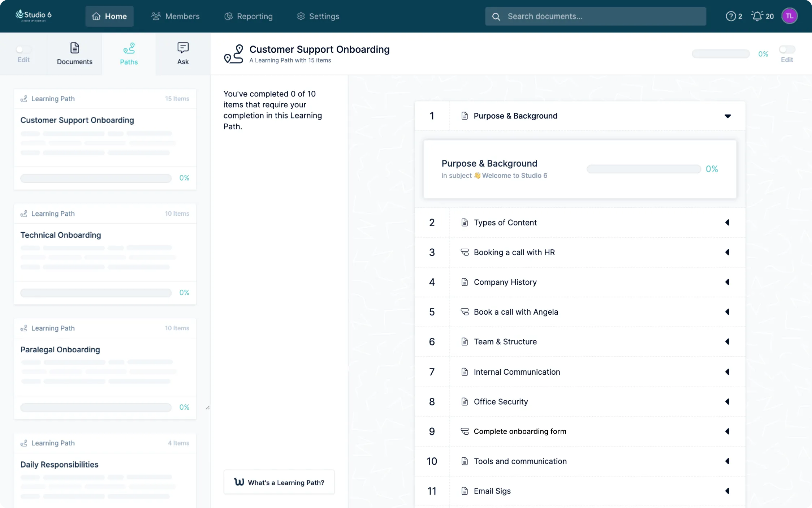Viewport: 812px width, 508px height.
Task: Open the Paralegal Onboarding learning path card
Action: [x=105, y=369]
